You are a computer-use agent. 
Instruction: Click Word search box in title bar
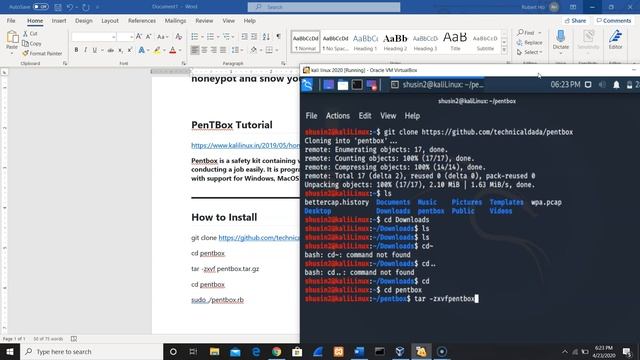tap(324, 7)
